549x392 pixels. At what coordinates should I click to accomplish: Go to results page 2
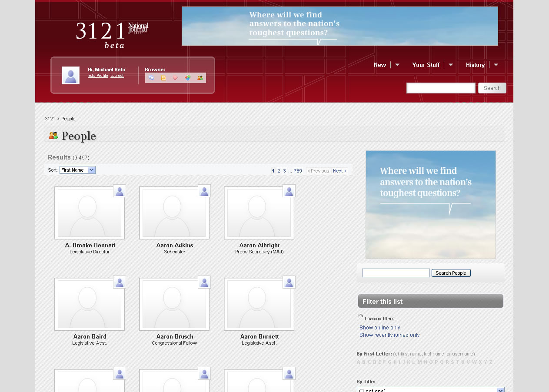point(279,171)
